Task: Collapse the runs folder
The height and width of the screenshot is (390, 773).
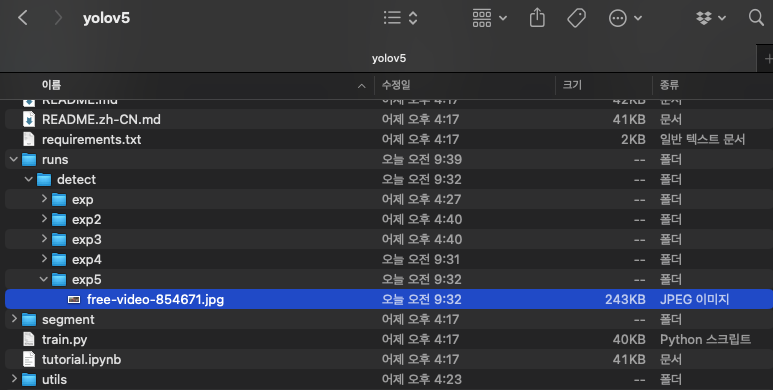Action: [x=14, y=159]
